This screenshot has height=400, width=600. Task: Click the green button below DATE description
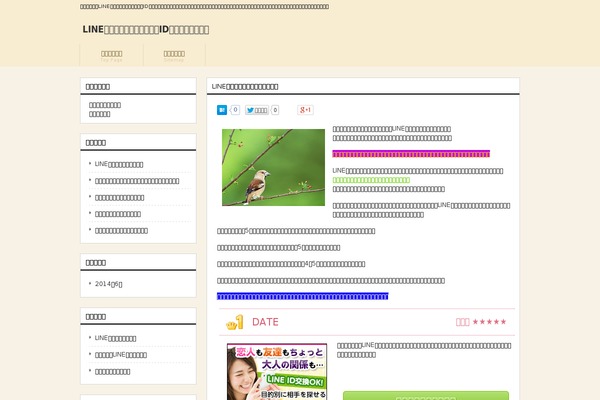[x=426, y=395]
